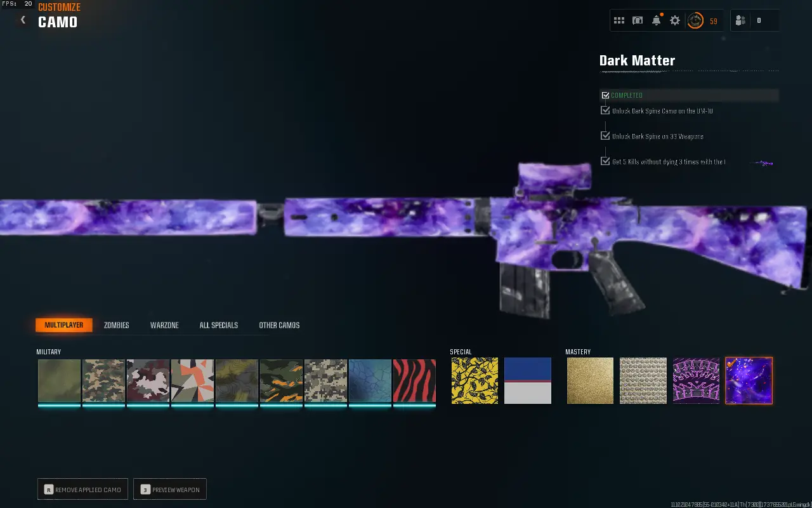Open the grid menu icon
This screenshot has width=812, height=508.
point(619,21)
